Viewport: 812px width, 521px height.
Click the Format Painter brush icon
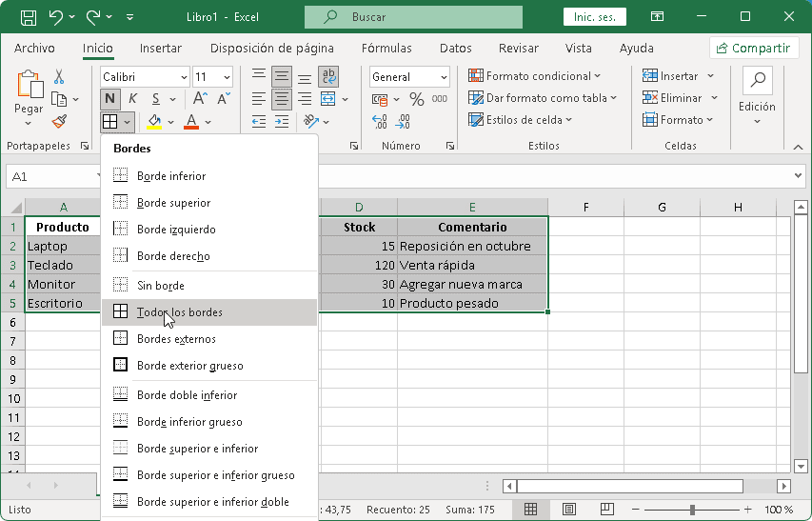pos(59,121)
